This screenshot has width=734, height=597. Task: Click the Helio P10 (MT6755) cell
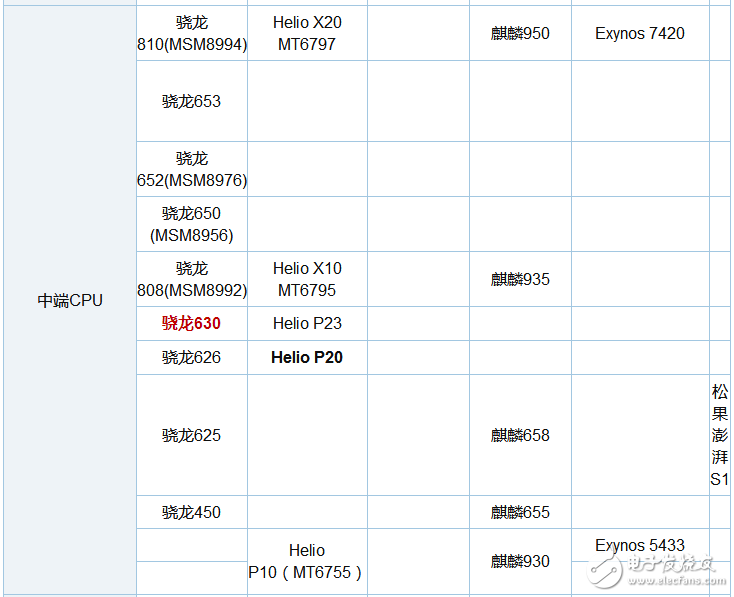pos(307,561)
